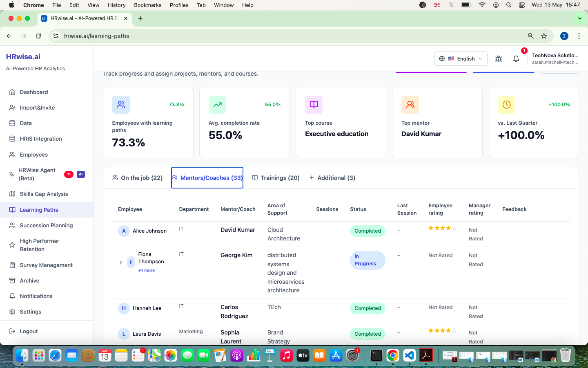Click the Avg. completion rate trend icon
This screenshot has height=368, width=588.
pos(217,105)
